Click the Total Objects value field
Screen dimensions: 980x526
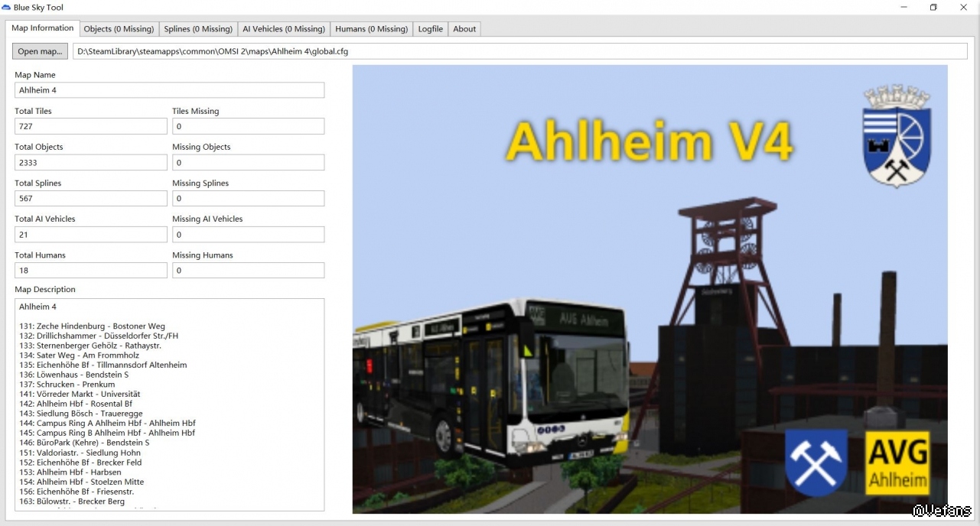pyautogui.click(x=90, y=163)
